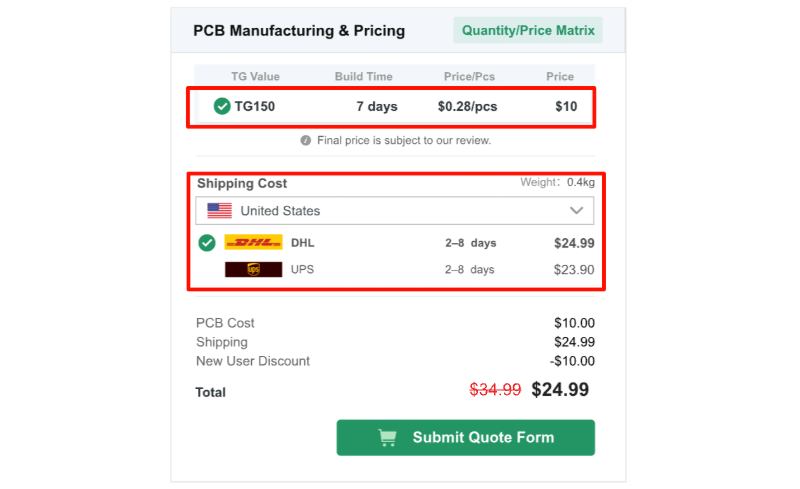Click the UPS $23.90 shipping price
Screen dimensions: 800x489
click(574, 269)
